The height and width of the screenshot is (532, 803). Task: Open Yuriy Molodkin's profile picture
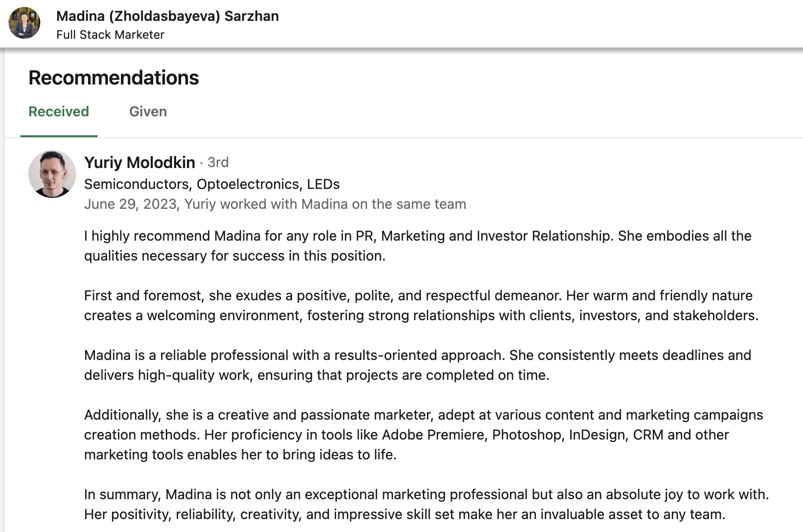click(x=52, y=174)
